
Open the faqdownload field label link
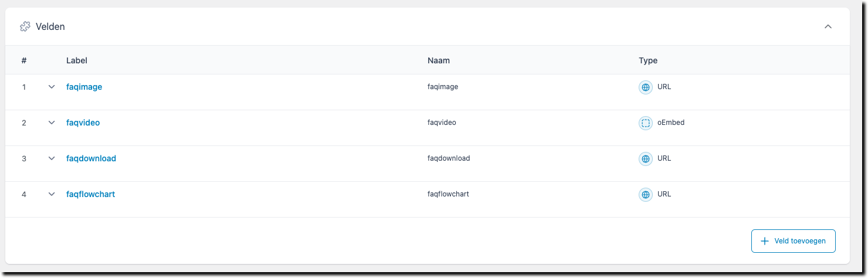[x=91, y=158]
